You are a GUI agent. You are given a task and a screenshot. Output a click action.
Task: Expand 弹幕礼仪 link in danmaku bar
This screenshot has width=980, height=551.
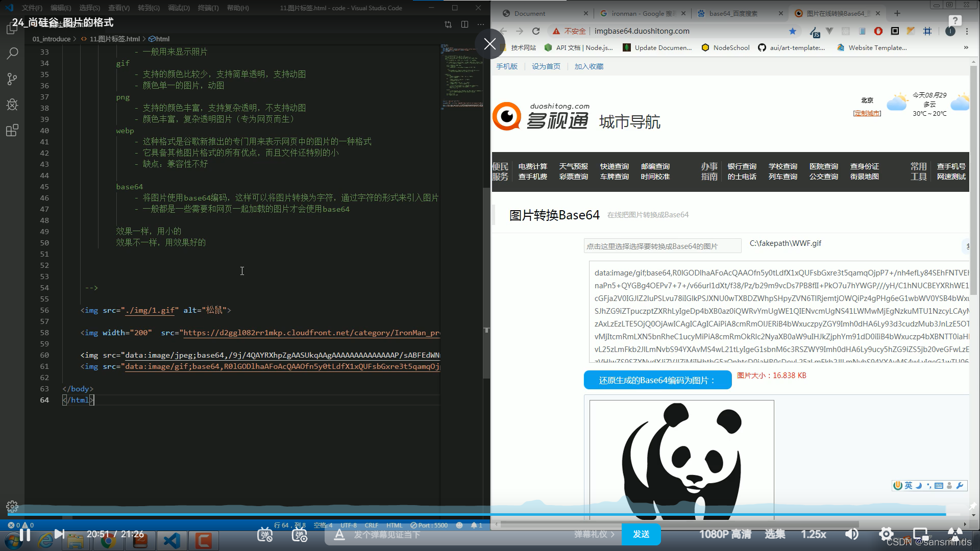pos(595,534)
